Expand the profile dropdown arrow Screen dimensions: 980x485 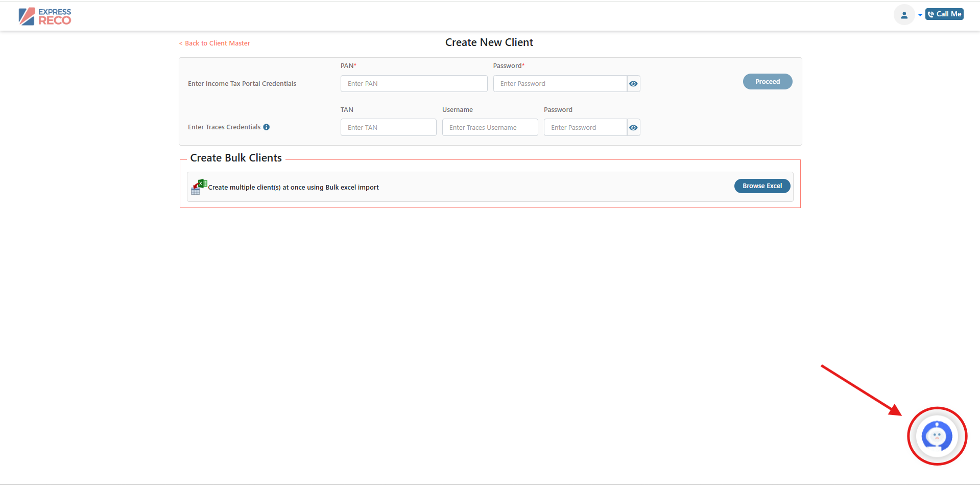920,15
